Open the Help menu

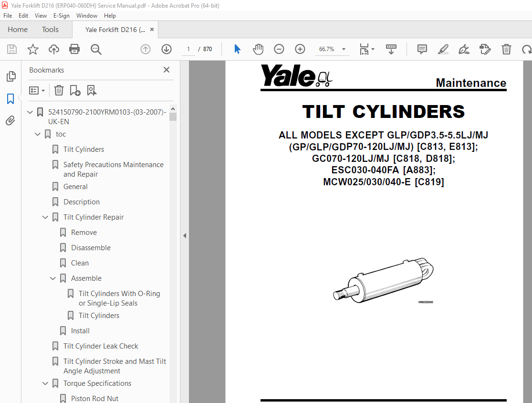110,16
